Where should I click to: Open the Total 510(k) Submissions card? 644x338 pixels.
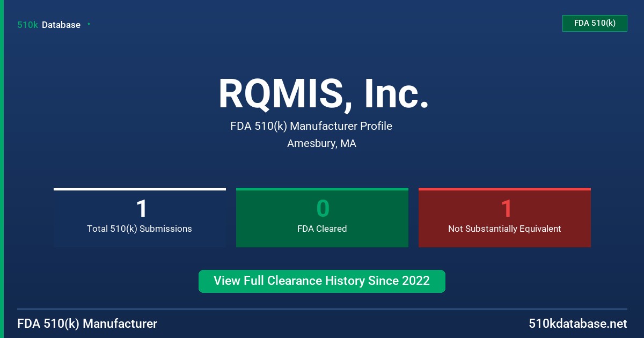click(140, 218)
